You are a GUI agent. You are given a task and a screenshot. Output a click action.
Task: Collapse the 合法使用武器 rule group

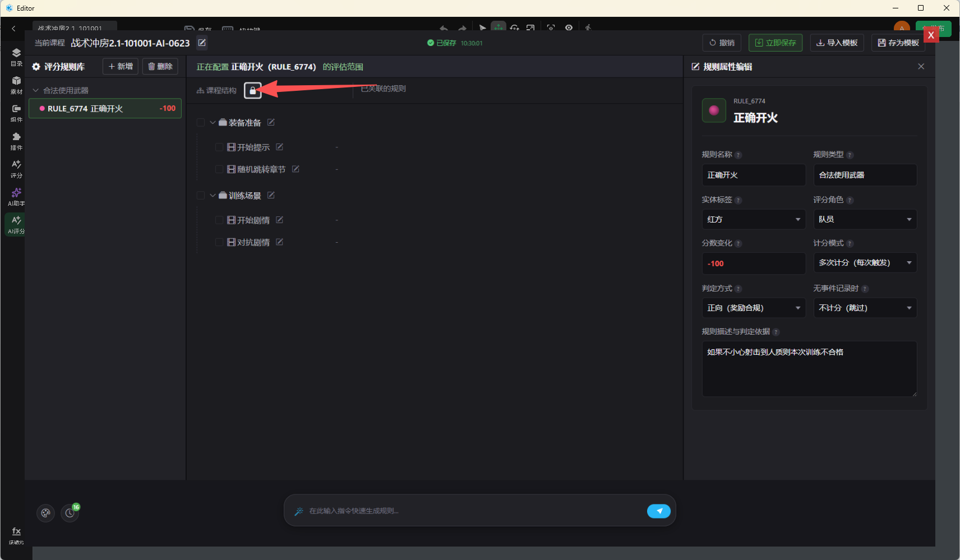click(x=36, y=90)
